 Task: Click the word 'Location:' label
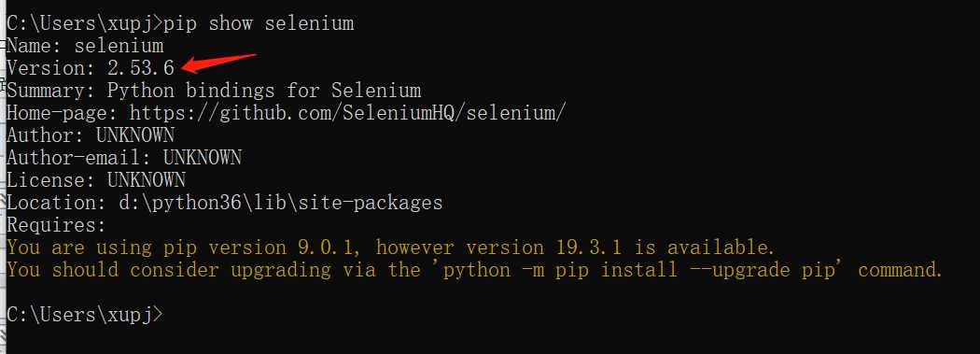click(x=57, y=203)
